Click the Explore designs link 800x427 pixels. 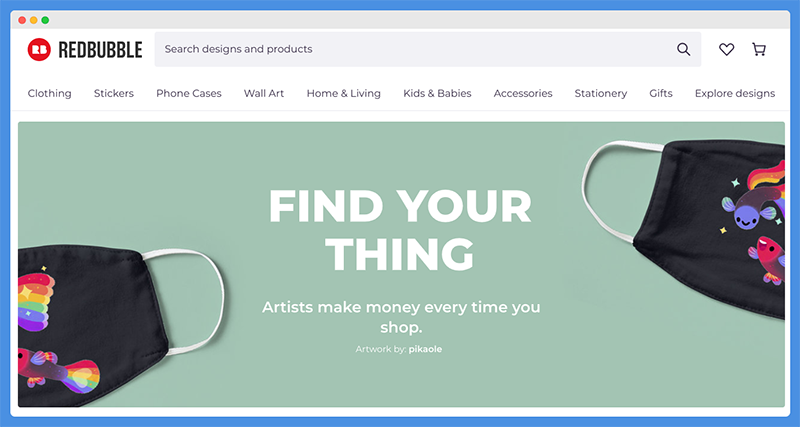735,93
